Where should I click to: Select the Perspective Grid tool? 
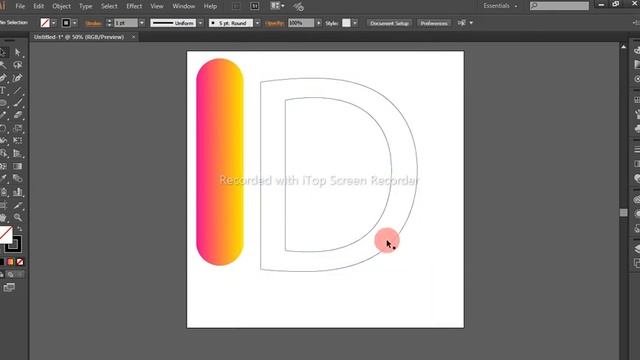[x=17, y=153]
